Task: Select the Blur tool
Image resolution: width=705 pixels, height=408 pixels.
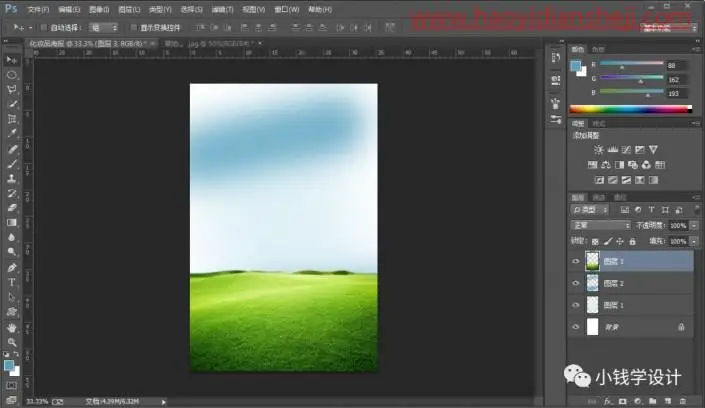Action: click(x=12, y=237)
